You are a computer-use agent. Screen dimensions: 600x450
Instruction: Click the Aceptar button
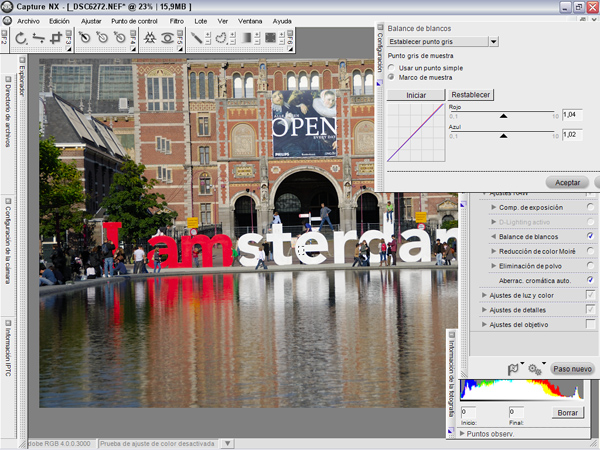[568, 183]
